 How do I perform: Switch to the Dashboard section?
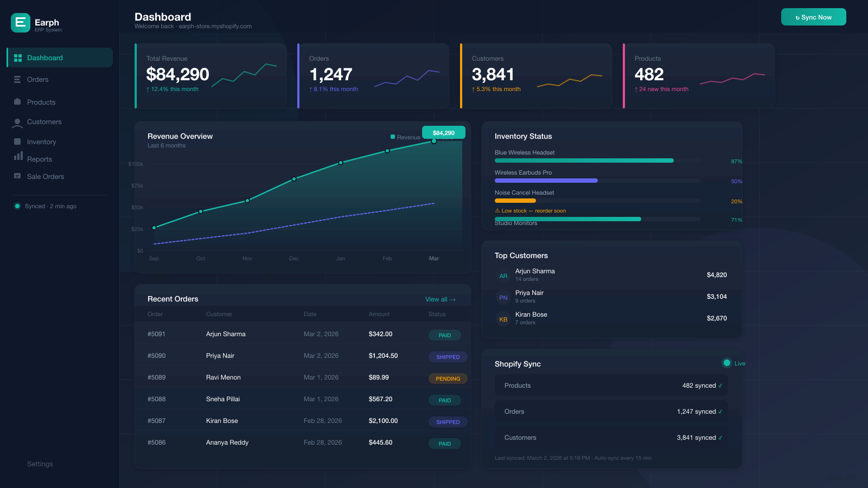point(45,57)
